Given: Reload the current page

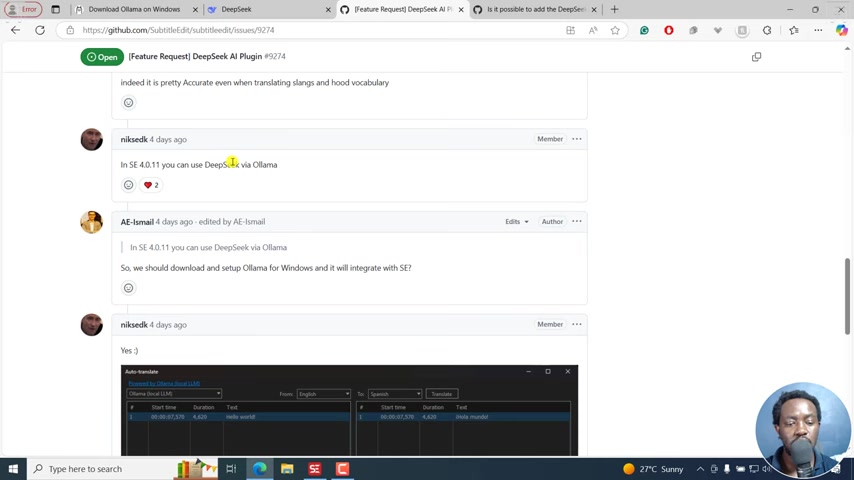Looking at the screenshot, I should tap(40, 30).
